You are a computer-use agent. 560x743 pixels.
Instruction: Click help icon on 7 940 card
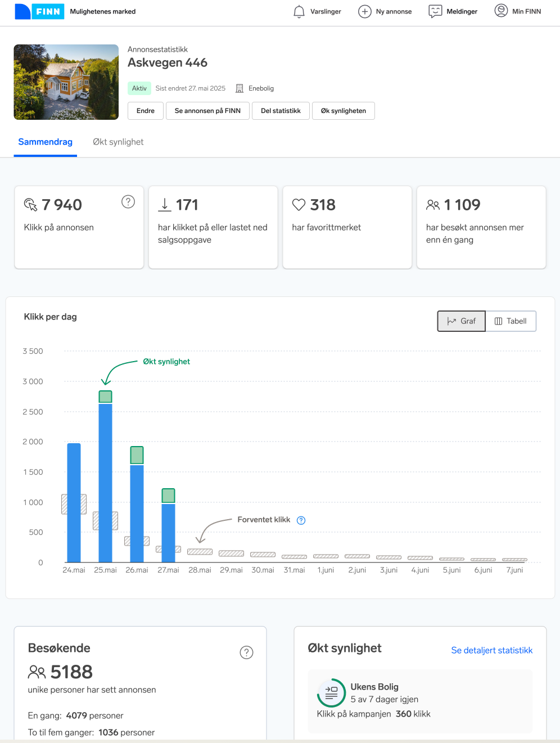(128, 201)
